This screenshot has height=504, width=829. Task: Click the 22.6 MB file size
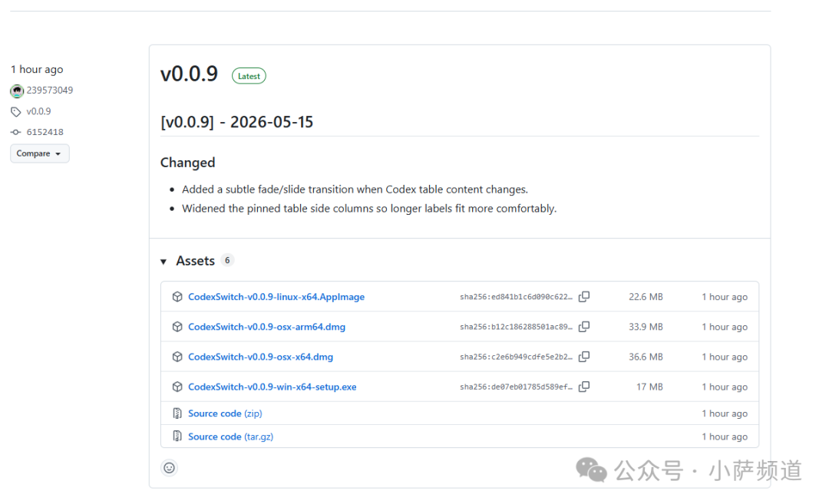[x=646, y=297]
